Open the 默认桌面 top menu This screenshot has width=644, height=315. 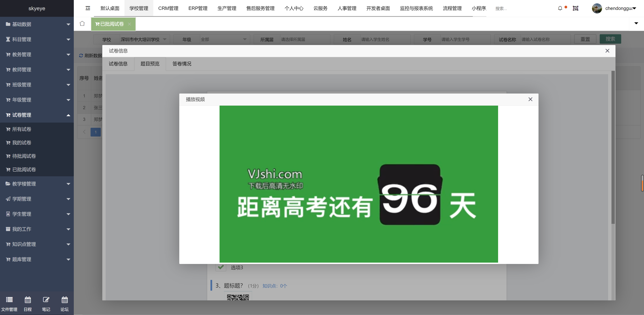[110, 8]
